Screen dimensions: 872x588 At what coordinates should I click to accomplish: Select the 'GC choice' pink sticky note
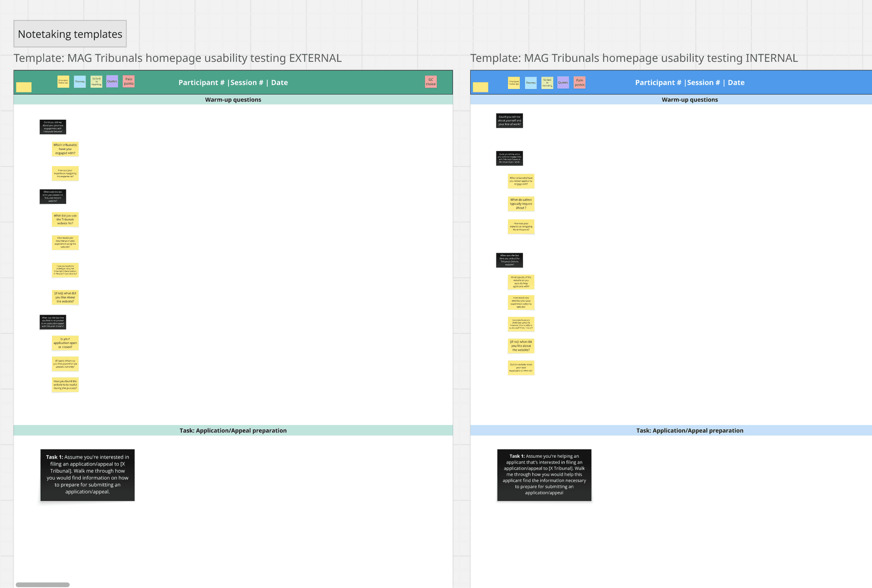(x=430, y=82)
